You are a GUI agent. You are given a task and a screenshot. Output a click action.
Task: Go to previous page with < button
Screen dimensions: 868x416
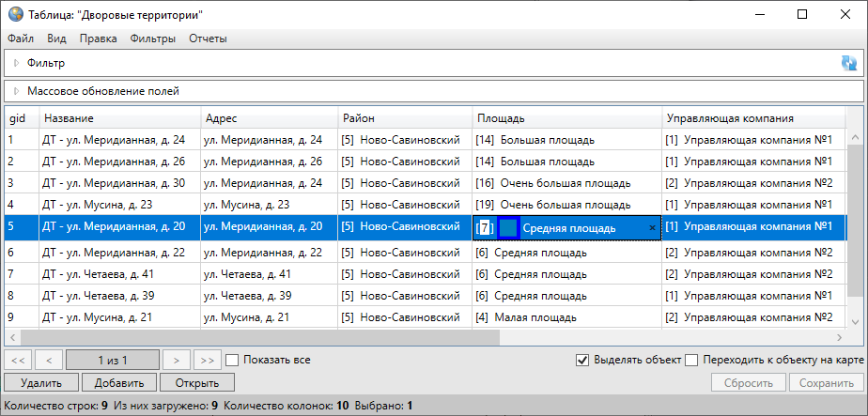point(49,360)
